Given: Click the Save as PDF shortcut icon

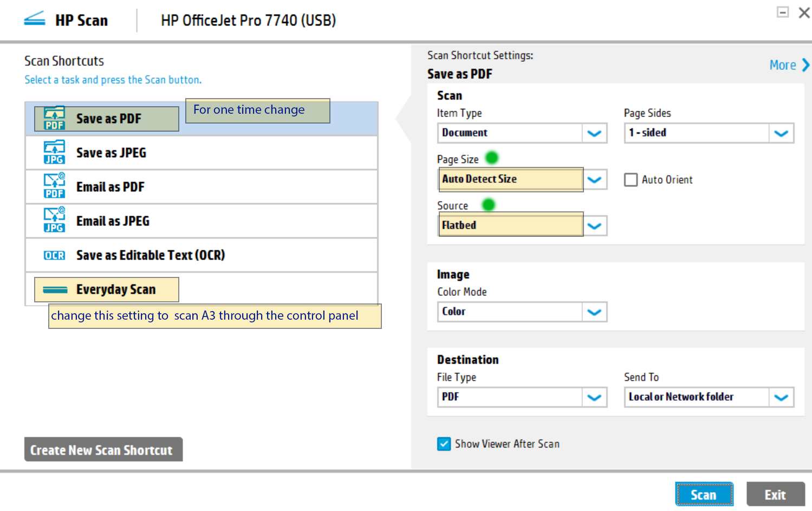Looking at the screenshot, I should coord(54,118).
